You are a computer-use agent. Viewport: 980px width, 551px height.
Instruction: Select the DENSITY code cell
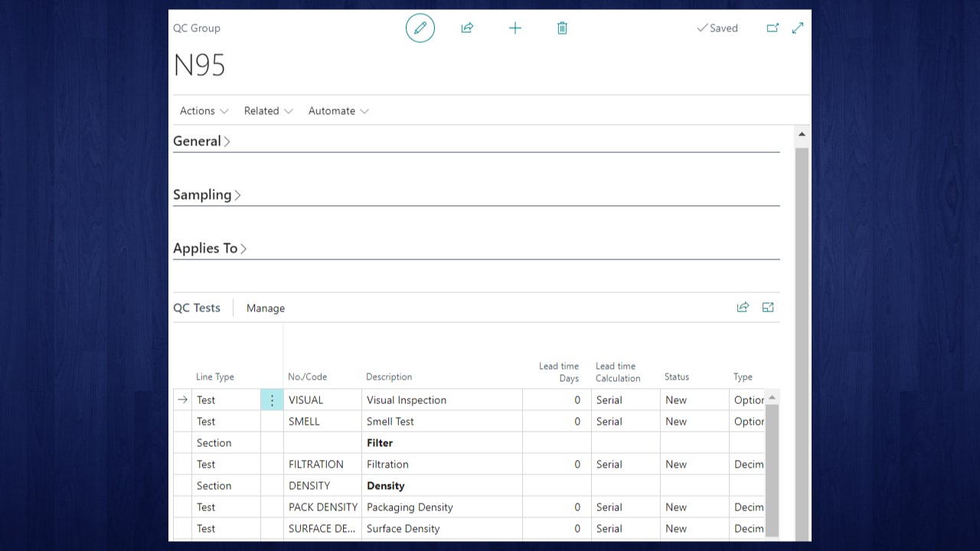(x=322, y=486)
